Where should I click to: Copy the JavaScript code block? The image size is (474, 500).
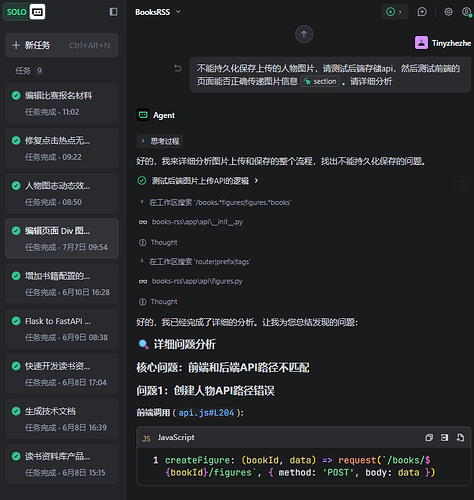coord(429,437)
